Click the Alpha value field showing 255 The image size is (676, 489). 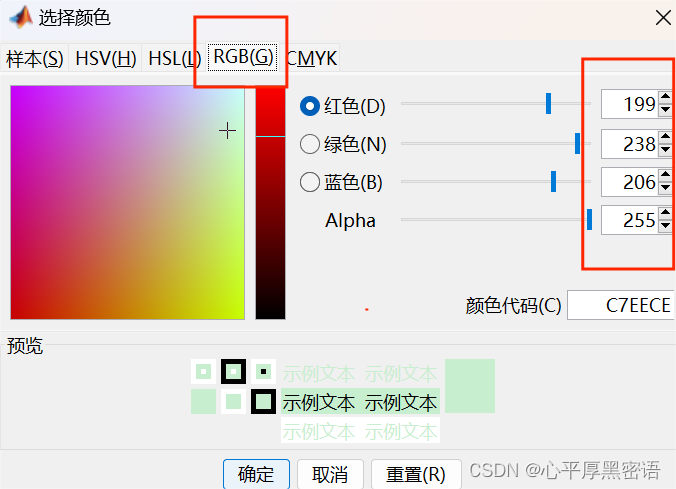coord(629,220)
